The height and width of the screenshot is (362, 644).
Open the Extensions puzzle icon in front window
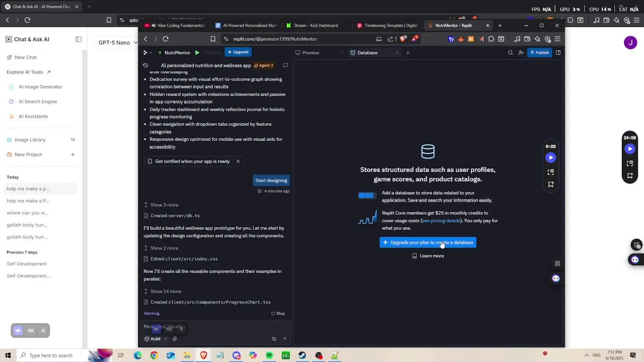pyautogui.click(x=491, y=39)
